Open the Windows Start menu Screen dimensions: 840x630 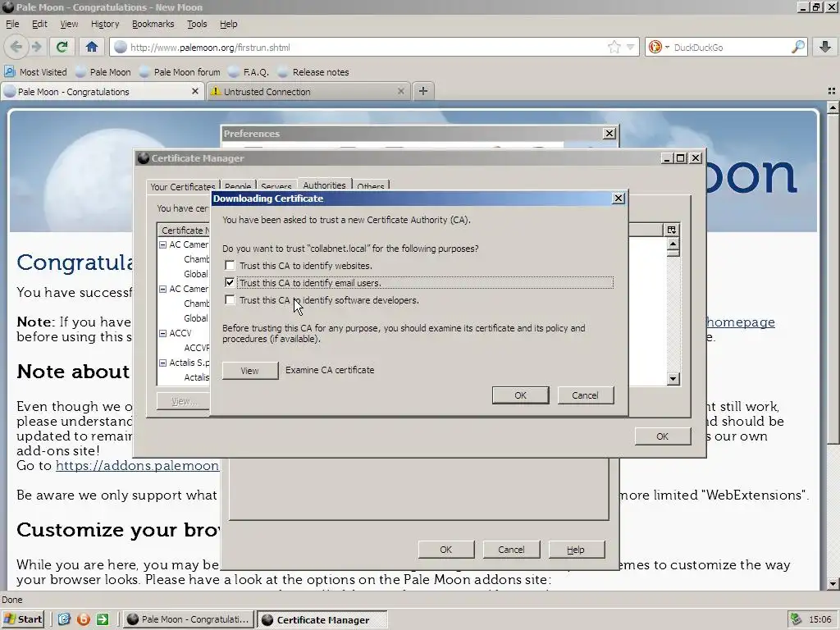(23, 619)
